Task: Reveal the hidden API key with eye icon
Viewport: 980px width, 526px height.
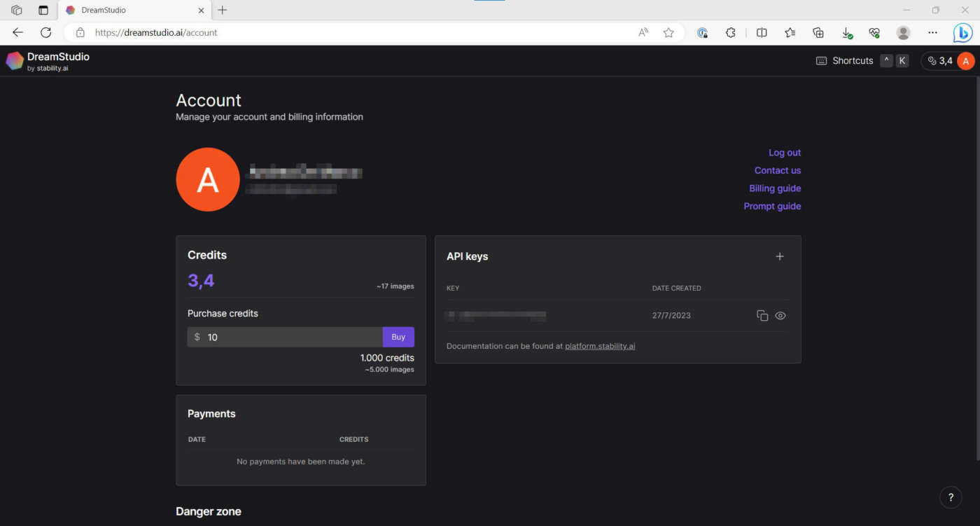Action: point(780,316)
